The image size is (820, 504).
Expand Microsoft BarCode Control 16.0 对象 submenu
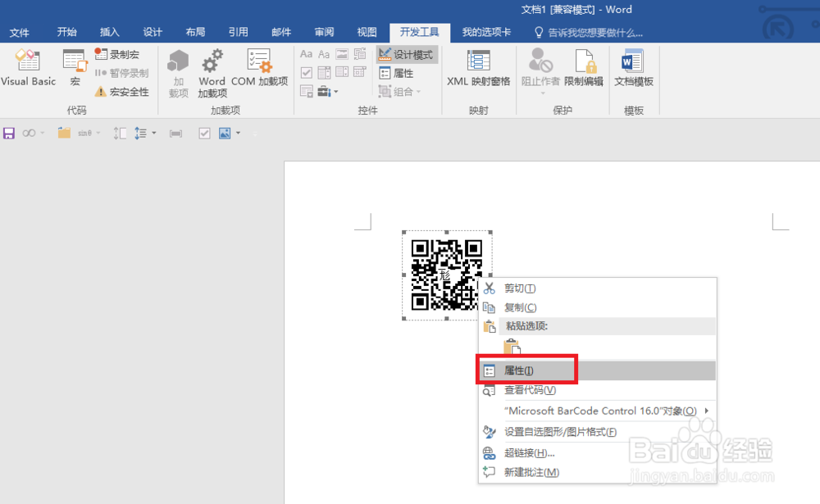[597, 411]
